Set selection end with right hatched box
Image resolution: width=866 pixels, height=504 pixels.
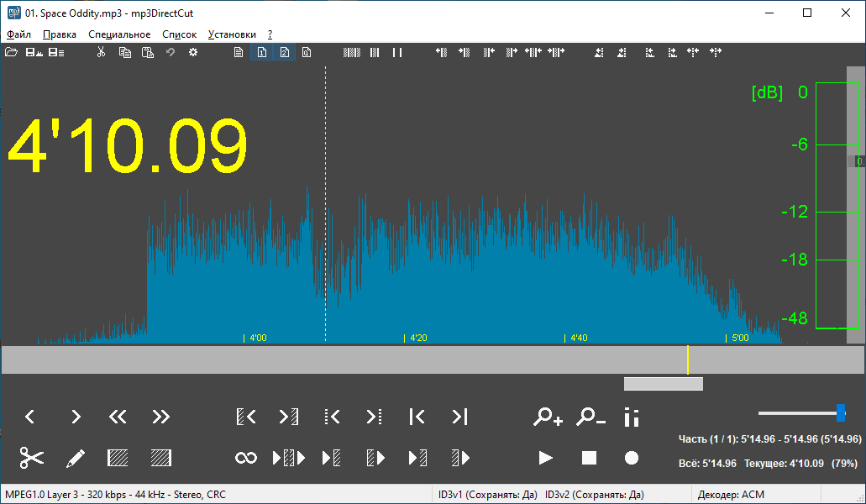(160, 458)
